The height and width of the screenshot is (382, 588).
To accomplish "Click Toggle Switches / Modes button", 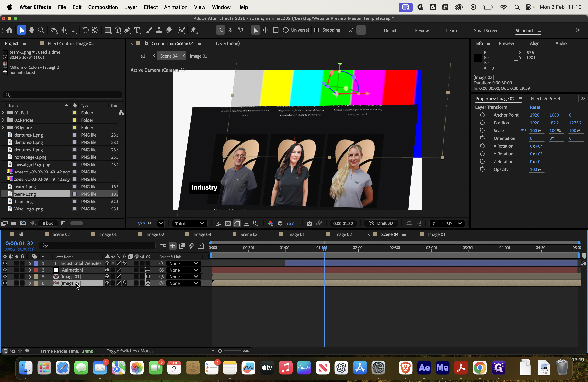I will (x=130, y=351).
